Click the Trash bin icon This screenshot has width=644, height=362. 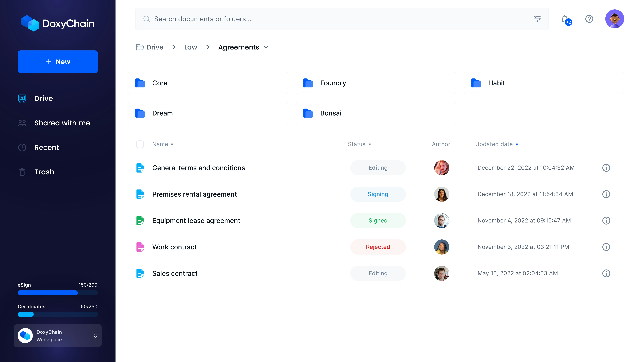pyautogui.click(x=22, y=172)
